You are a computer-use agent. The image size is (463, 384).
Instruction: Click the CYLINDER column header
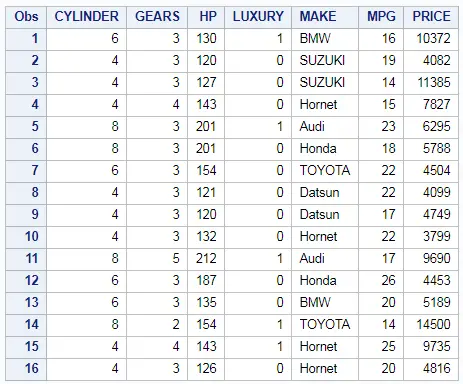[86, 17]
